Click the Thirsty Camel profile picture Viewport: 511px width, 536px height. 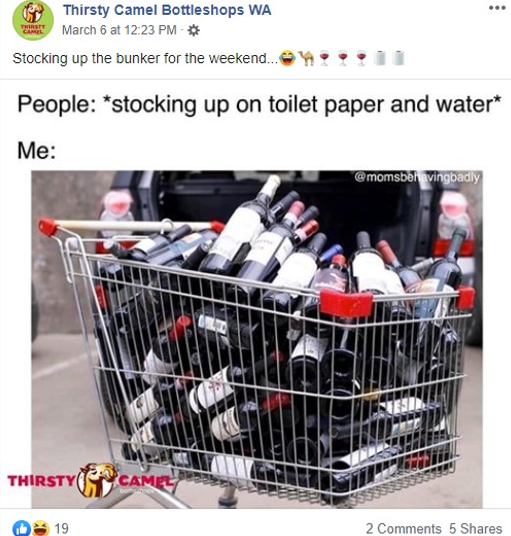(x=33, y=21)
